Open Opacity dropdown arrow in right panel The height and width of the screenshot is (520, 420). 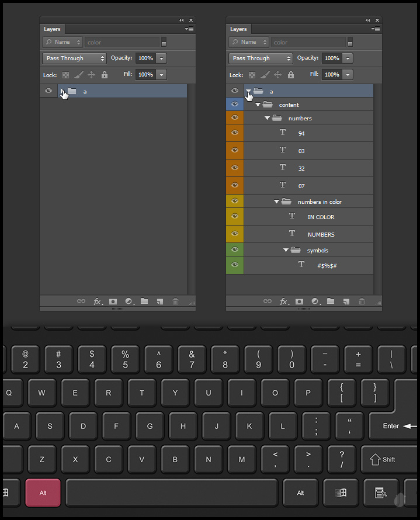pos(348,58)
